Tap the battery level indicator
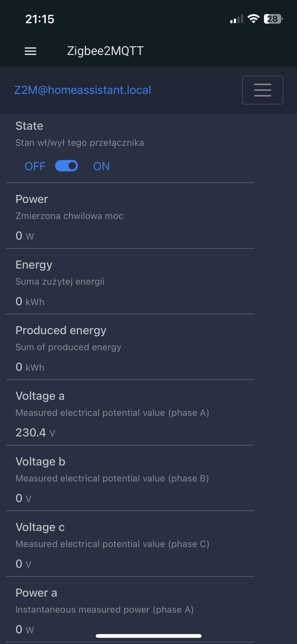This screenshot has height=644, width=297. coord(273,19)
